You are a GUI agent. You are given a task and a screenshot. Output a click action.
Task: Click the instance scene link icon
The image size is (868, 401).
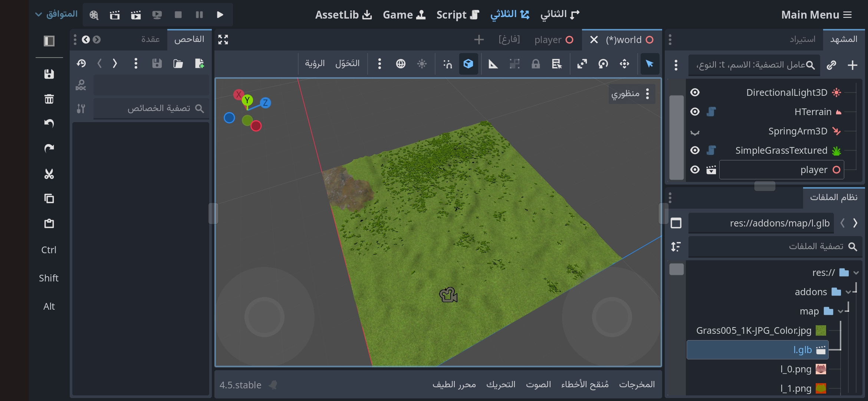pyautogui.click(x=831, y=65)
